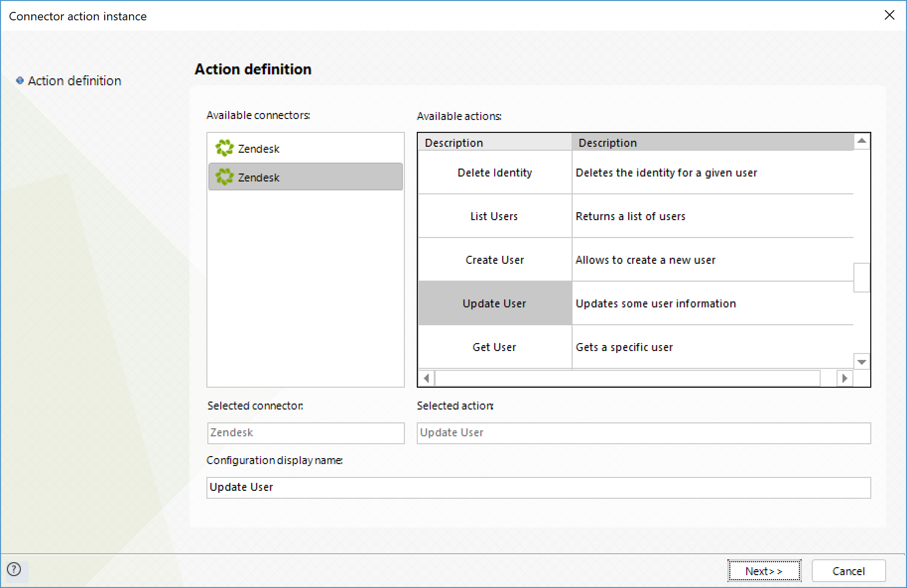Click the vertical scrollbar thumb in actions list

pos(862,278)
